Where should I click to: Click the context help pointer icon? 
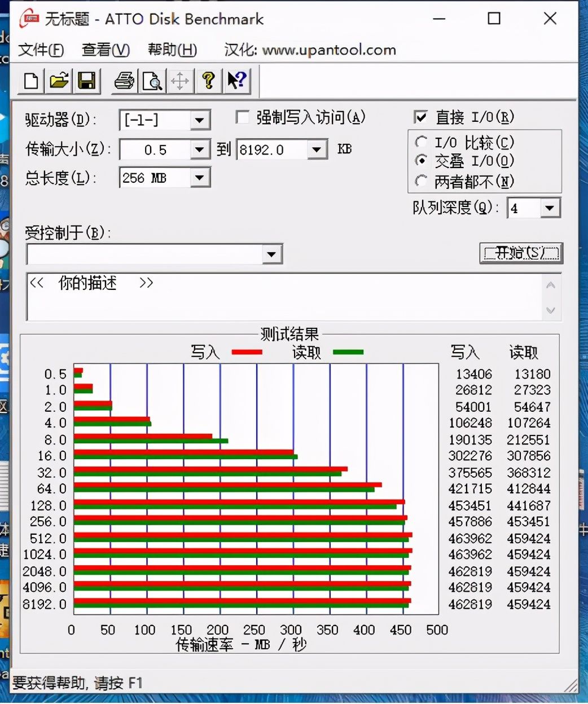pos(236,81)
